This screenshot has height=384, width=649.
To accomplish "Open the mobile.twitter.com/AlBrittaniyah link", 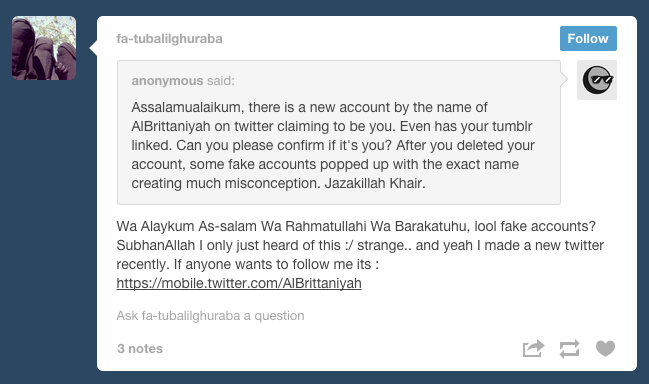I will click(x=239, y=283).
